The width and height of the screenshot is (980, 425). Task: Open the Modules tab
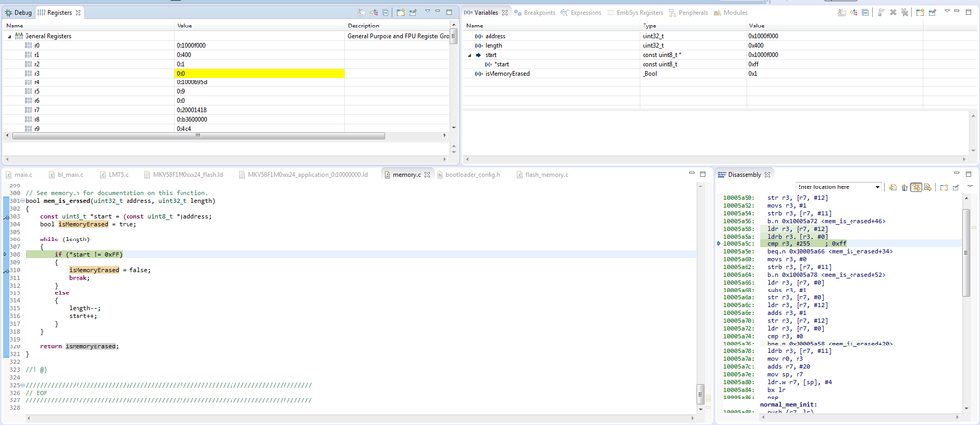point(731,12)
